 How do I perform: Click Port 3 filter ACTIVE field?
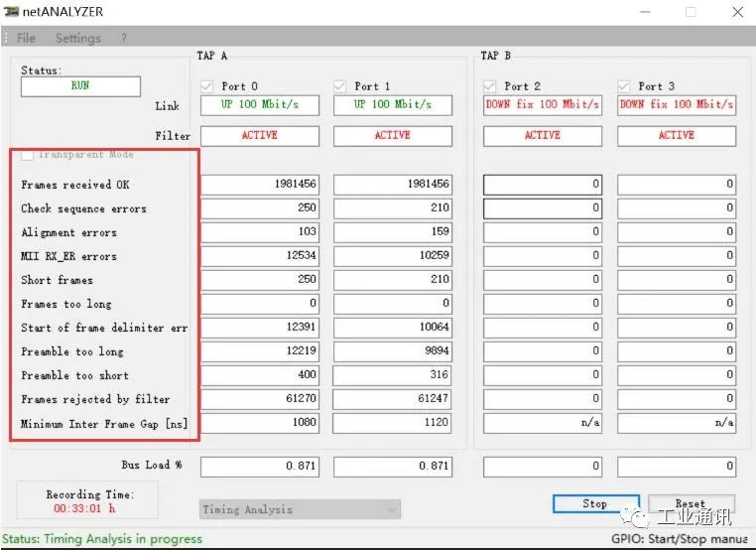pyautogui.click(x=677, y=136)
